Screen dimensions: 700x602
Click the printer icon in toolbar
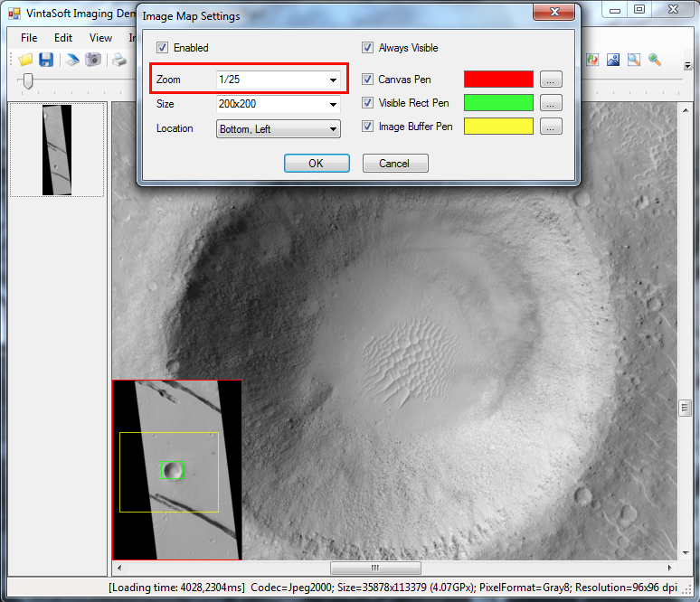119,60
